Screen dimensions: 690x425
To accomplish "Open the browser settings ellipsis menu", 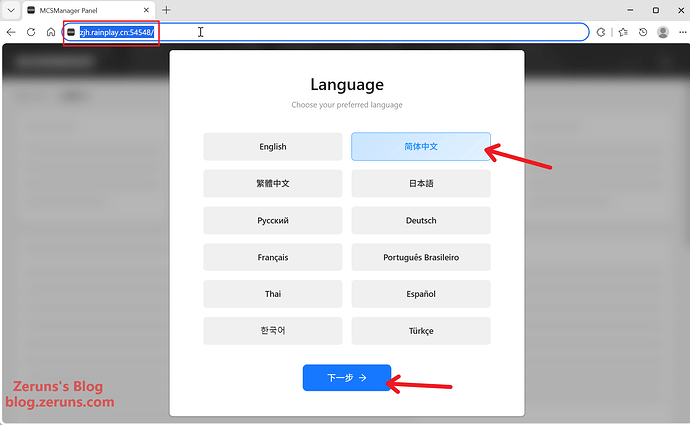I will click(x=683, y=32).
